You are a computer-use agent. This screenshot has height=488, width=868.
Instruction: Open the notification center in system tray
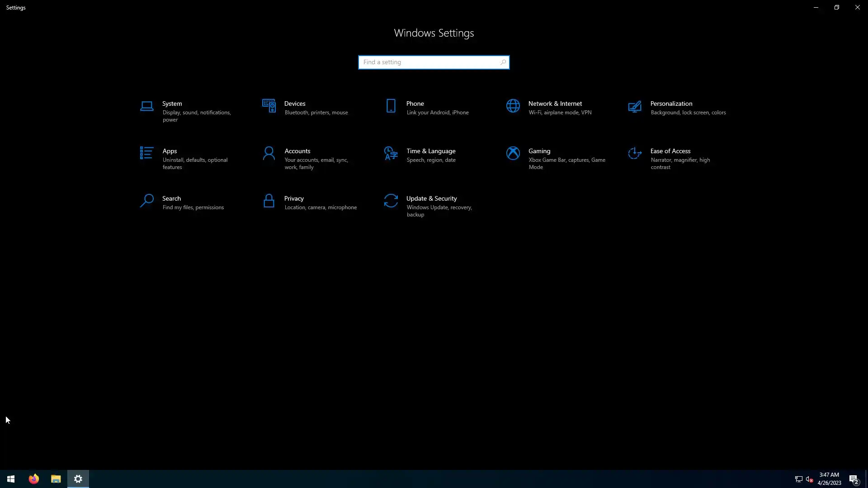click(x=854, y=479)
